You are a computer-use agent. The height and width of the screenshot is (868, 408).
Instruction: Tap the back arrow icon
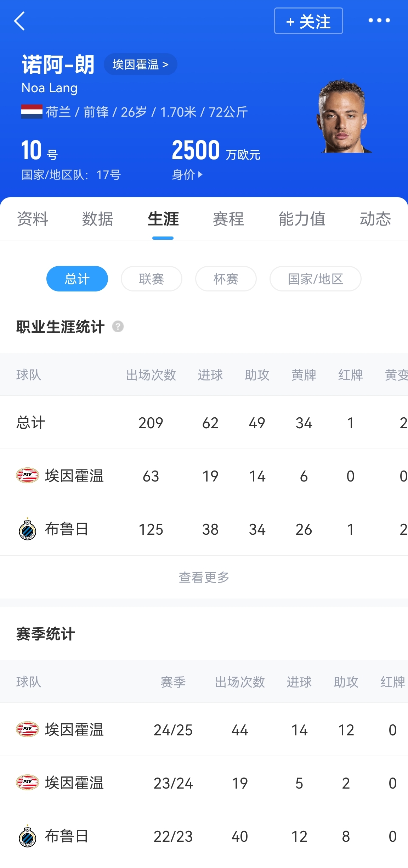pos(20,21)
